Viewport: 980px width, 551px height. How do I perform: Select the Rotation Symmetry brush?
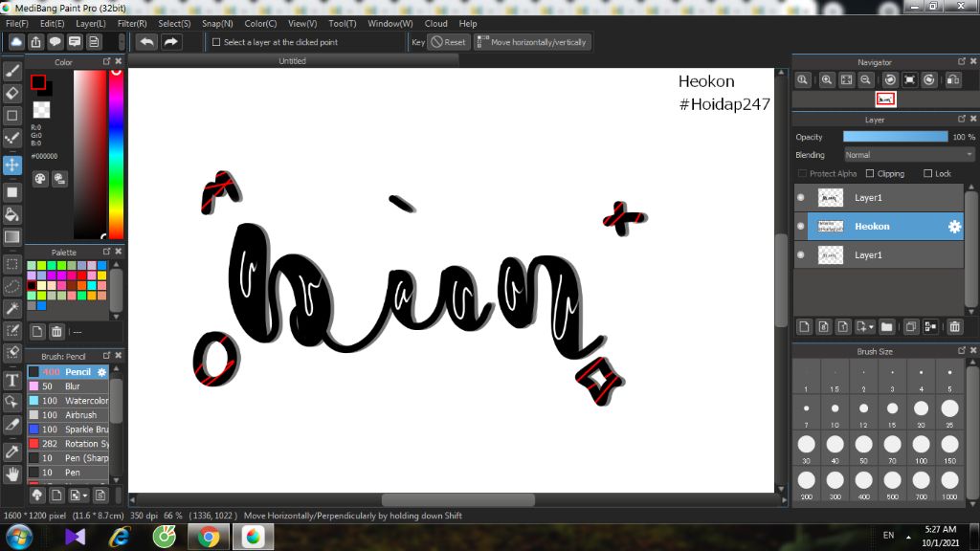(68, 444)
